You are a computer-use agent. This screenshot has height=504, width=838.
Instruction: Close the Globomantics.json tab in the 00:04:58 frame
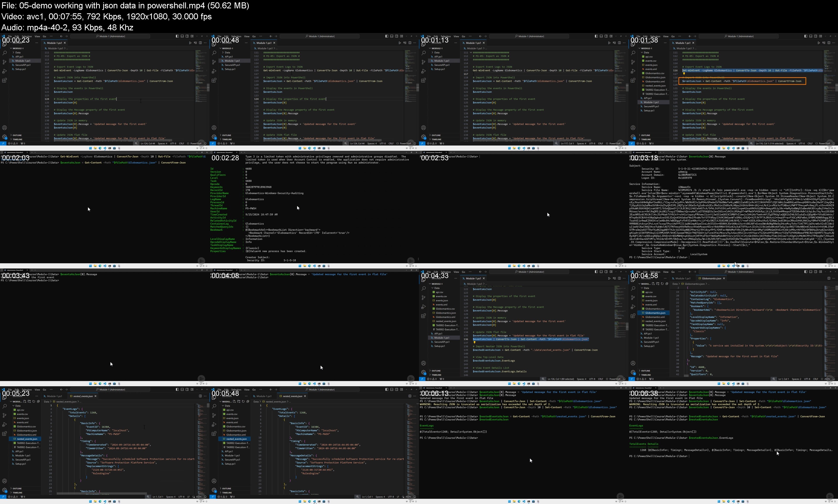(724, 278)
